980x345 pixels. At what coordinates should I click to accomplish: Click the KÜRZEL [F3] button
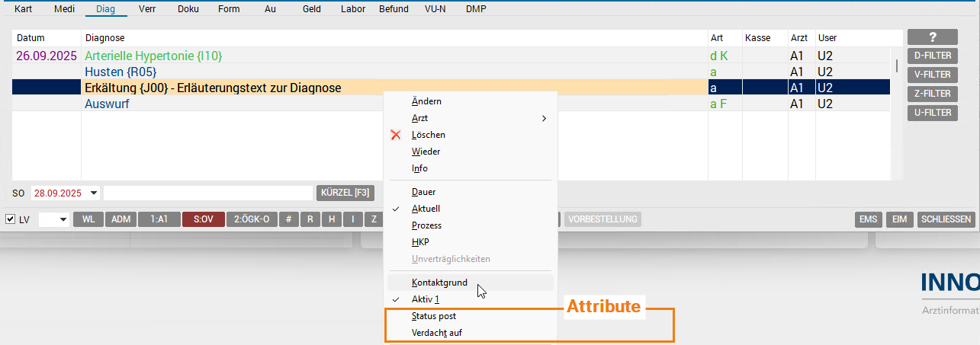point(345,193)
